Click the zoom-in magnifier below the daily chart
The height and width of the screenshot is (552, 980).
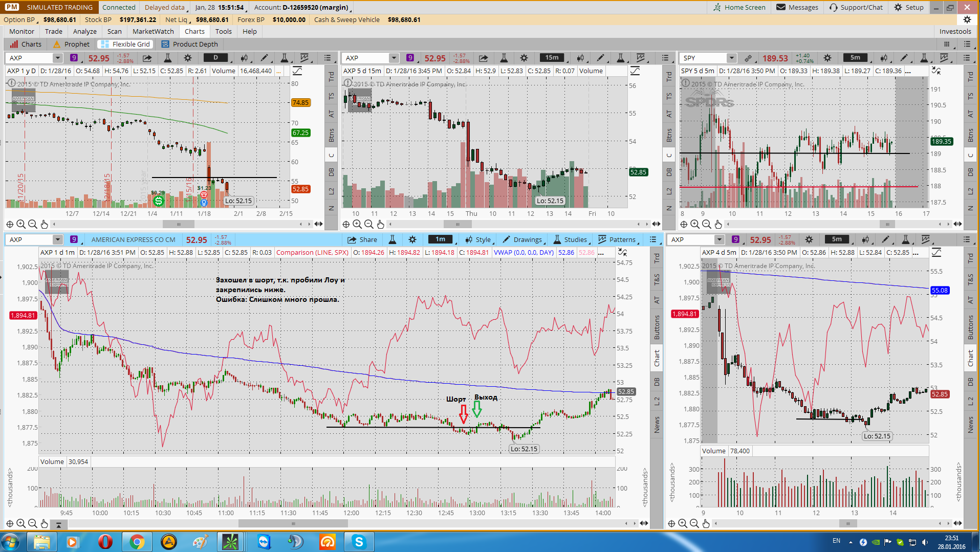pyautogui.click(x=21, y=224)
